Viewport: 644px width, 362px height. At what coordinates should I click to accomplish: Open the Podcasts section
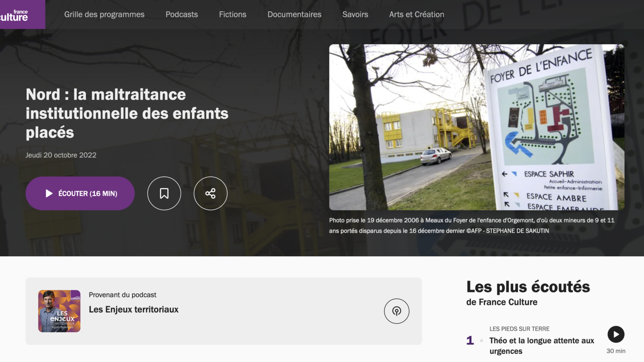(182, 14)
